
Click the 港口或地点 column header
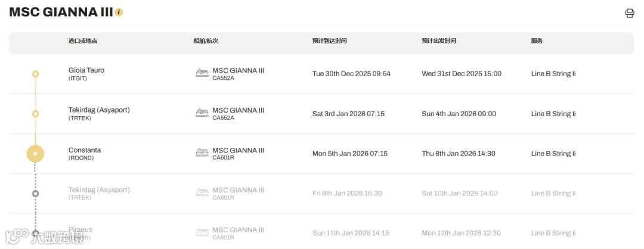coord(83,41)
